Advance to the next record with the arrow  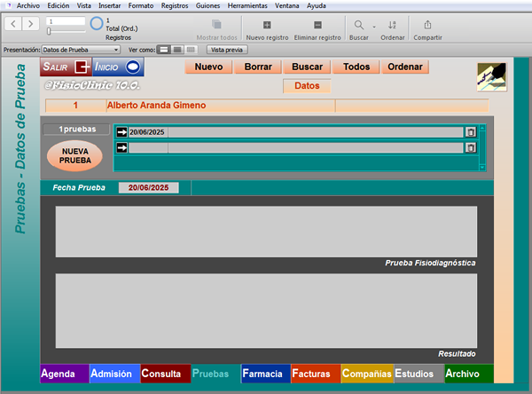coord(30,24)
